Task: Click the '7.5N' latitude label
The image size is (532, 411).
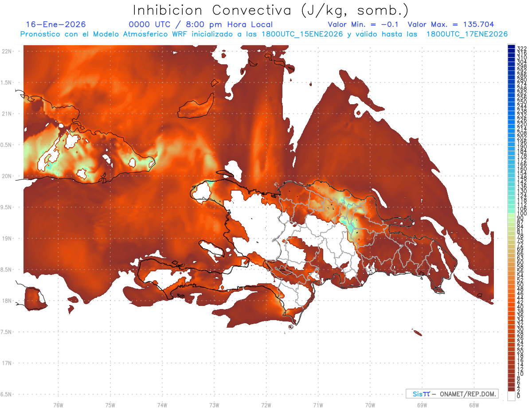Action: point(7,332)
